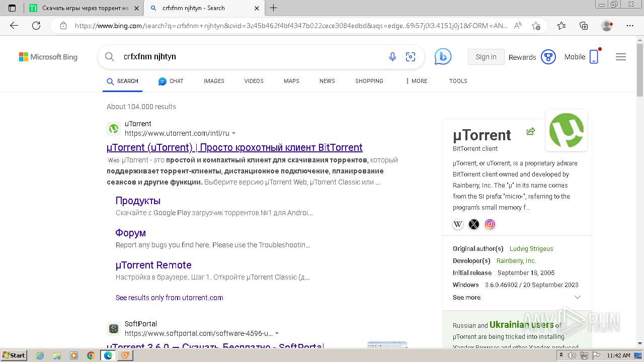Click the browser back arrow

point(14,26)
